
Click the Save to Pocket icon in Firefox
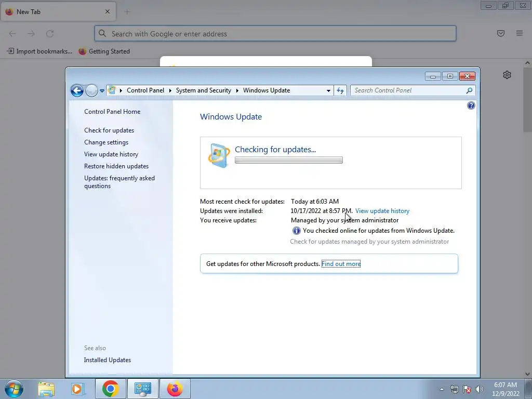click(501, 33)
